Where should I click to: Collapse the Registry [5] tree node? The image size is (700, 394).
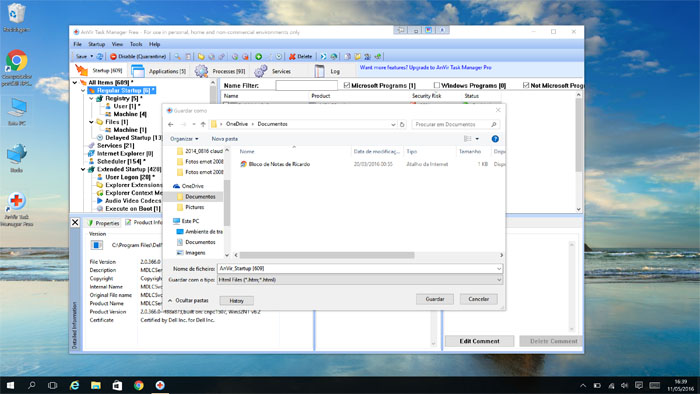[91, 98]
